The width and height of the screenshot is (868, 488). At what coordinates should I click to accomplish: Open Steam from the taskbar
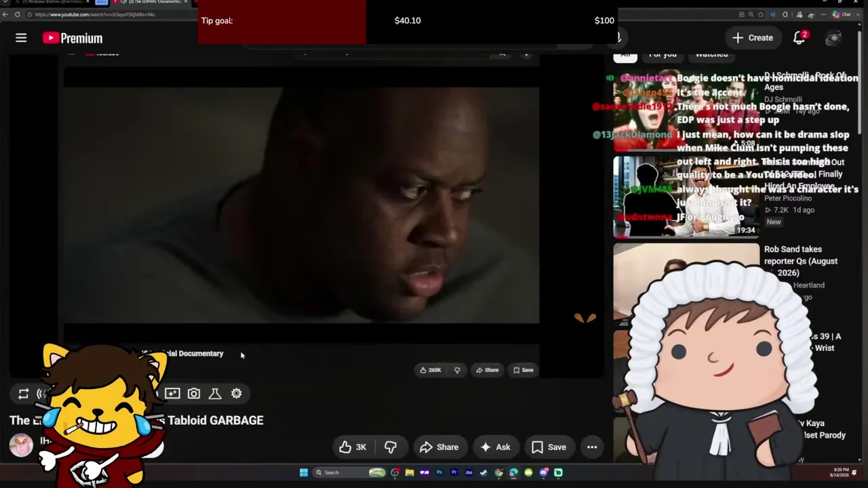(x=484, y=472)
